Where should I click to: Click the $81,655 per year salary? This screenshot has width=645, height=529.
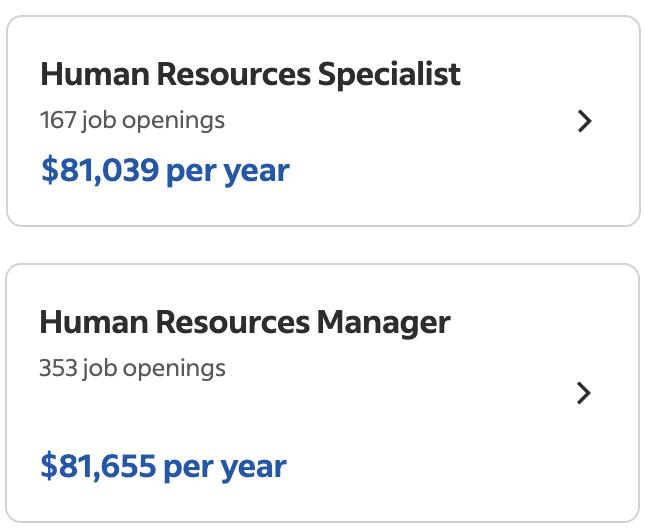tap(163, 466)
